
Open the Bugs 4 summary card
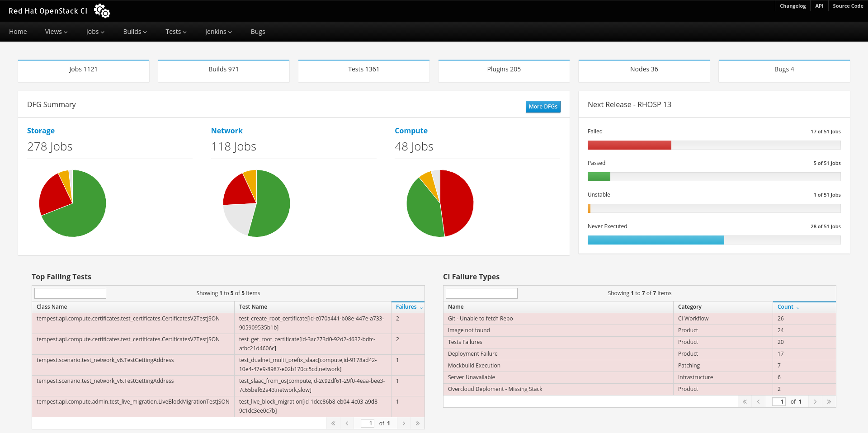pyautogui.click(x=784, y=71)
